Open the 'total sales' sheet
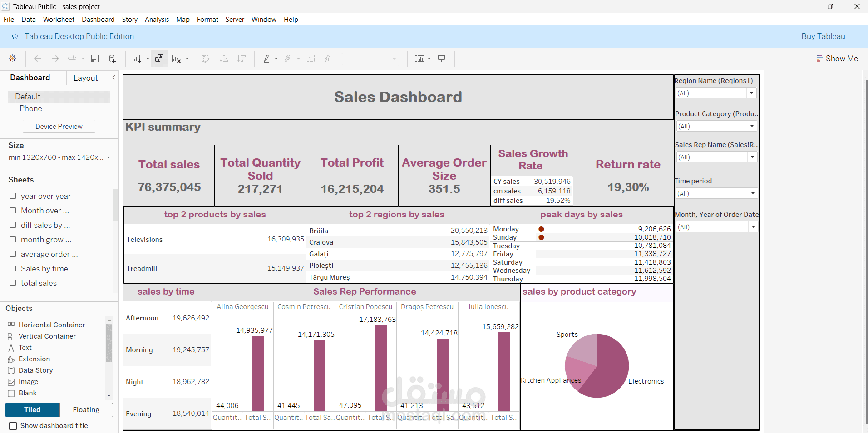Image resolution: width=868 pixels, height=433 pixels. pos(39,283)
